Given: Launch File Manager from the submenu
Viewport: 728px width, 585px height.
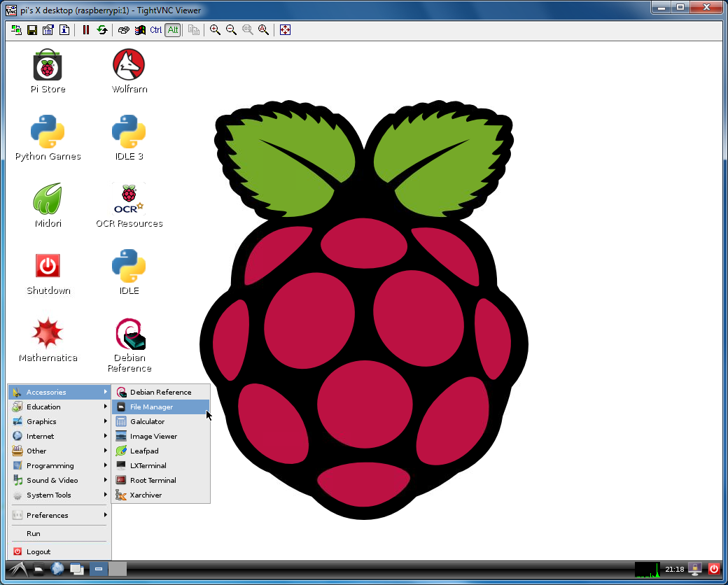Looking at the screenshot, I should coord(160,407).
